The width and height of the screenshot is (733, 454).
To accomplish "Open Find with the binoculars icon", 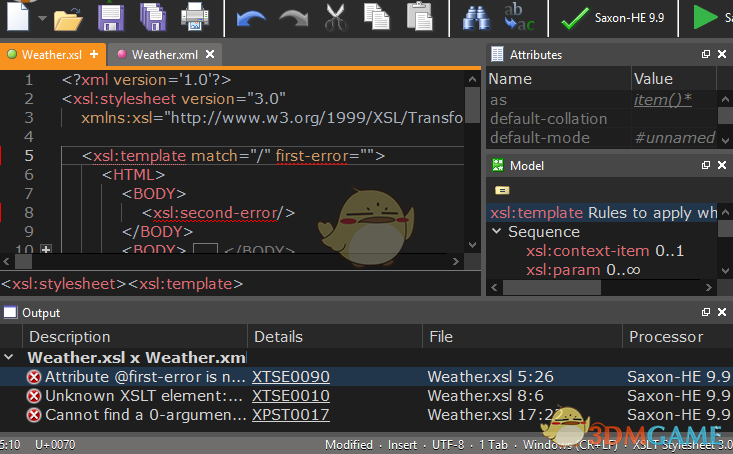I will coord(477,18).
